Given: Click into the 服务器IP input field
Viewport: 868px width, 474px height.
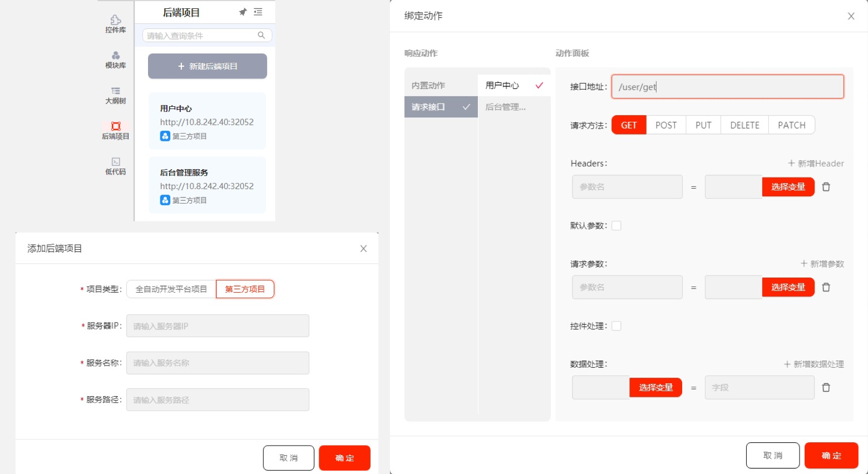Looking at the screenshot, I should click(218, 326).
